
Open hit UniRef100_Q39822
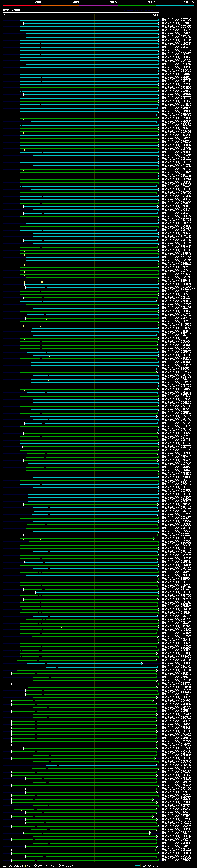click(x=177, y=33)
